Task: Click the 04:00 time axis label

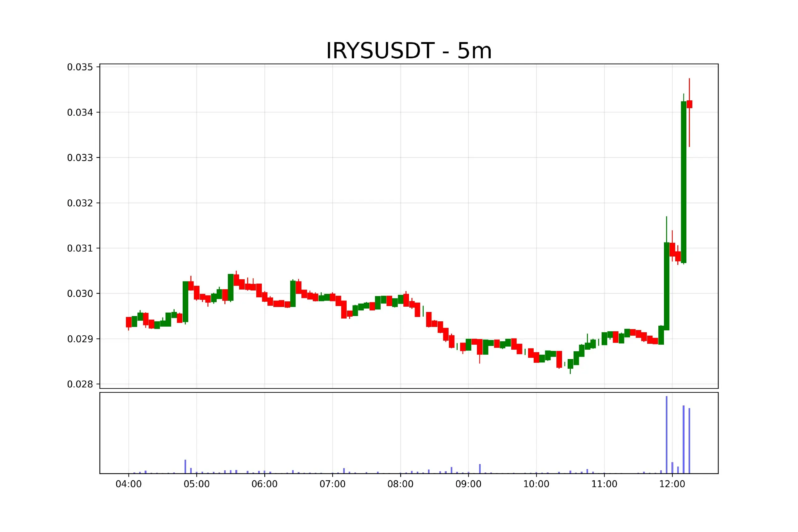Action: tap(129, 484)
